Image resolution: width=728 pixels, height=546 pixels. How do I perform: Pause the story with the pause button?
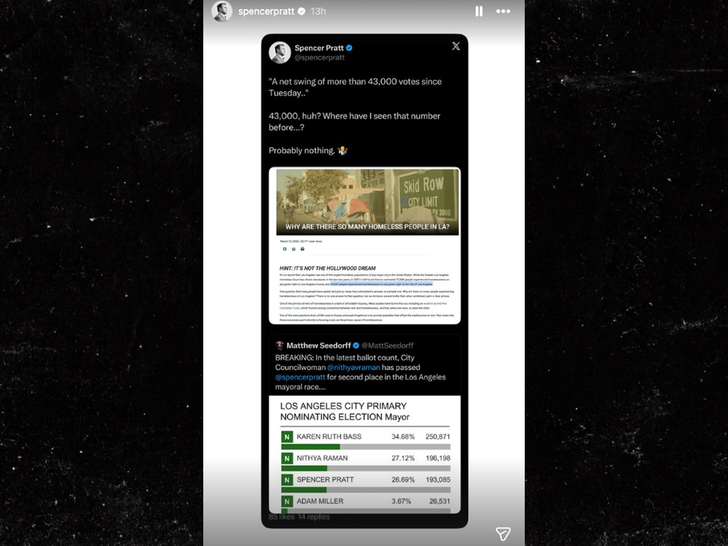(x=479, y=11)
